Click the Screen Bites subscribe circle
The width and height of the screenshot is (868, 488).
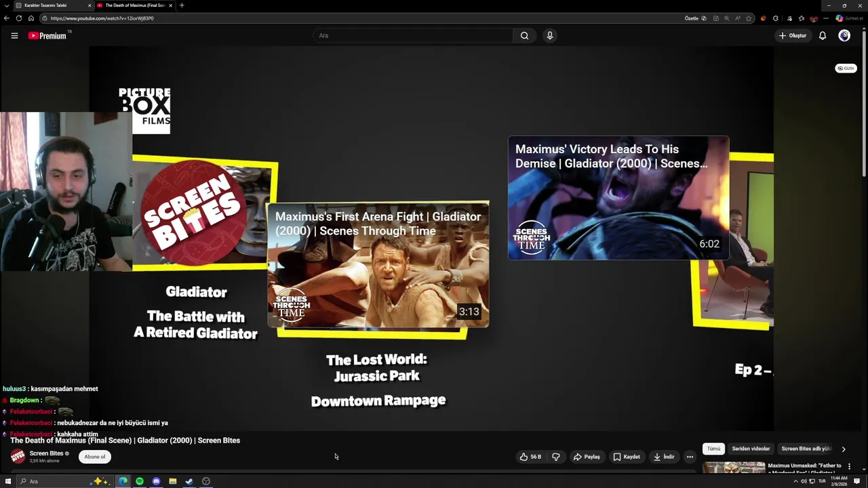pos(194,212)
